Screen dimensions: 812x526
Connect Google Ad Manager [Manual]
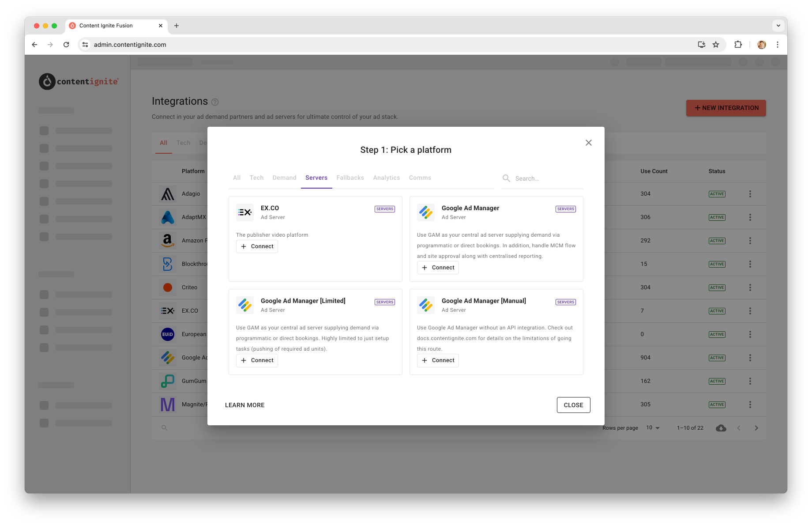(x=438, y=360)
